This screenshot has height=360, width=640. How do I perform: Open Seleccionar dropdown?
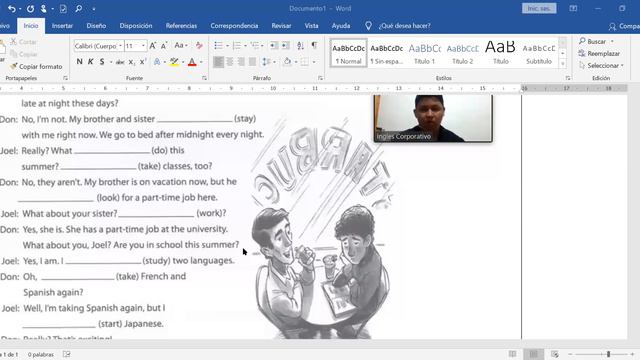click(601, 65)
